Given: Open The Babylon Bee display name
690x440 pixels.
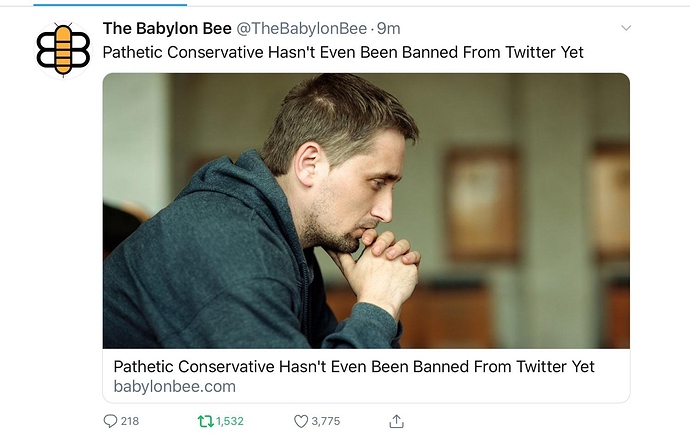Looking at the screenshot, I should coord(167,29).
